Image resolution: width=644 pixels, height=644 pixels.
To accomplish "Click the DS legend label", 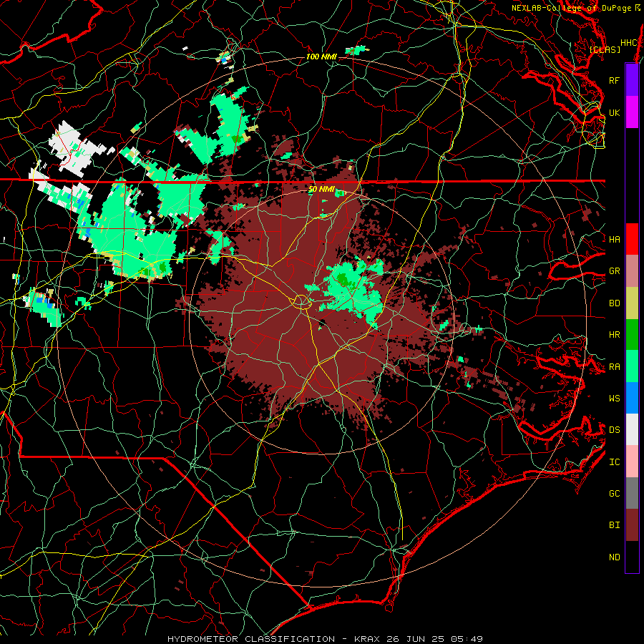I will tap(614, 429).
